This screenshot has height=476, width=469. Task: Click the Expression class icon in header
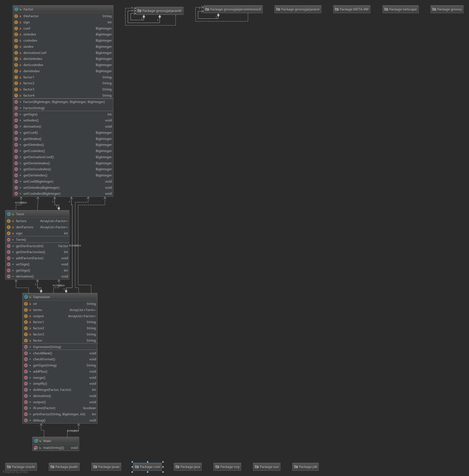[x=26, y=297]
